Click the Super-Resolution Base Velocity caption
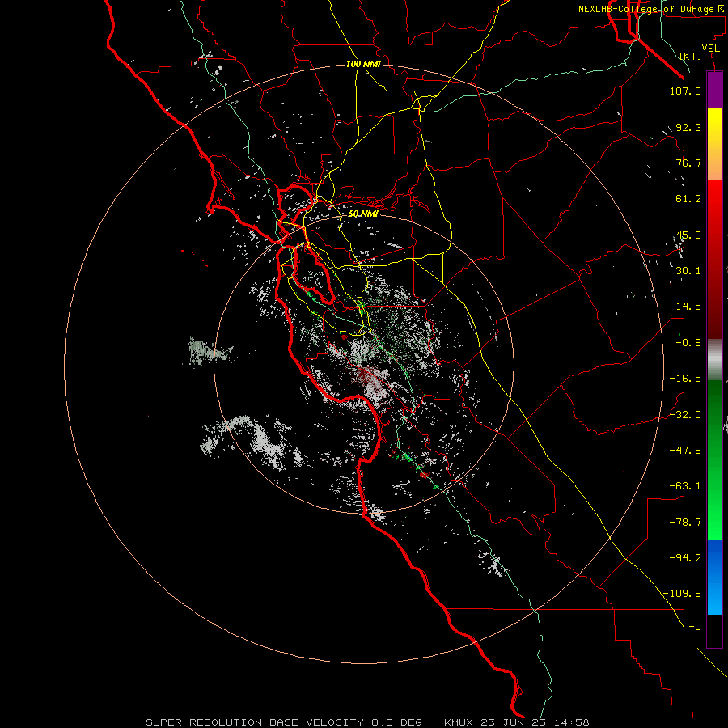The height and width of the screenshot is (728, 728). pyautogui.click(x=367, y=722)
